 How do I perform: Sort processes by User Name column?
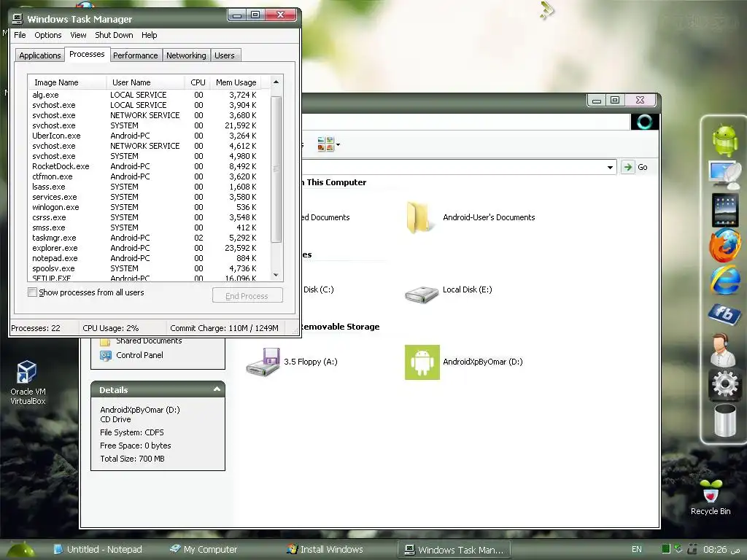point(145,82)
